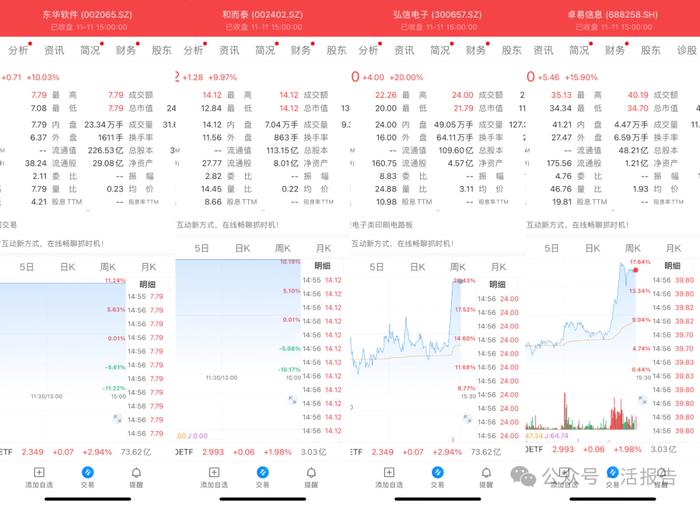The image size is (700, 505).
Task: Click the +15.90% change value
Action: pyautogui.click(x=581, y=77)
